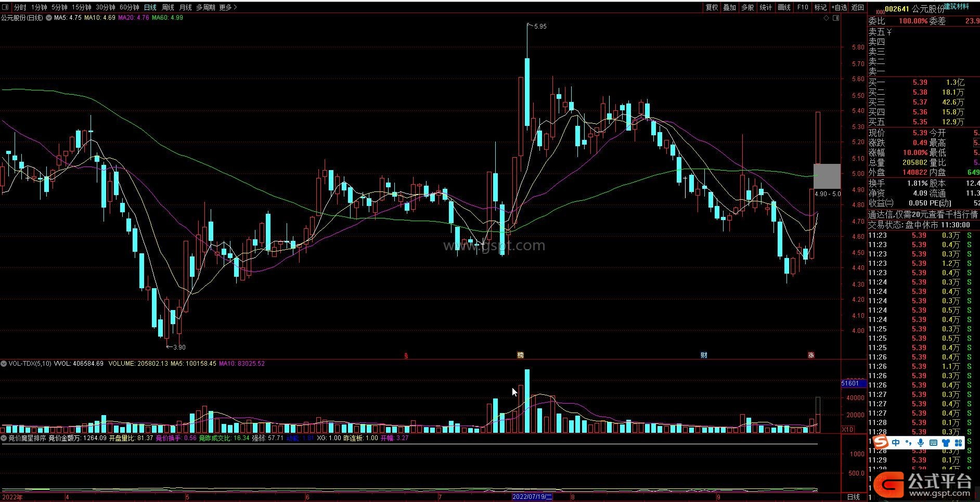Screen dimensions: 980x502
Task: Click the 涨 event marker below the chart
Action: click(x=811, y=355)
